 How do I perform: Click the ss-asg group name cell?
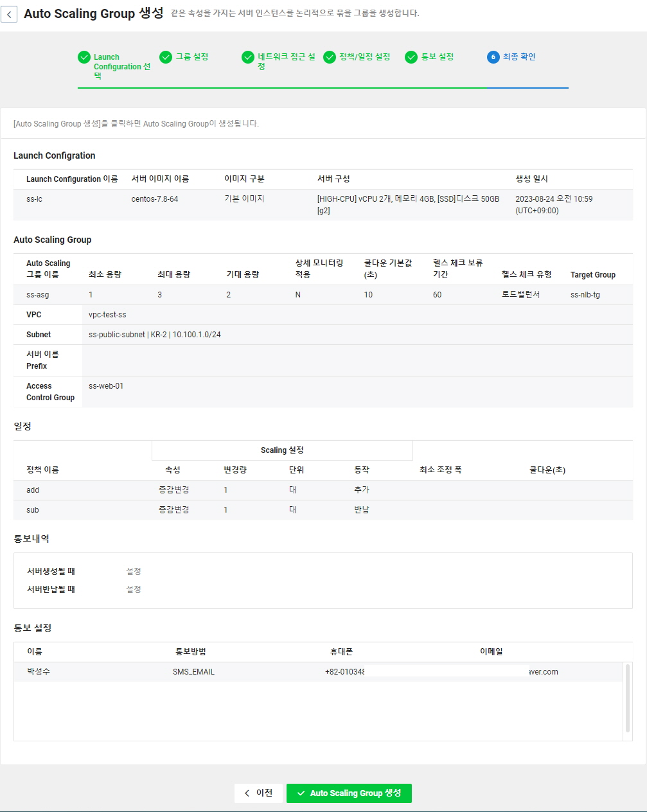click(x=37, y=295)
